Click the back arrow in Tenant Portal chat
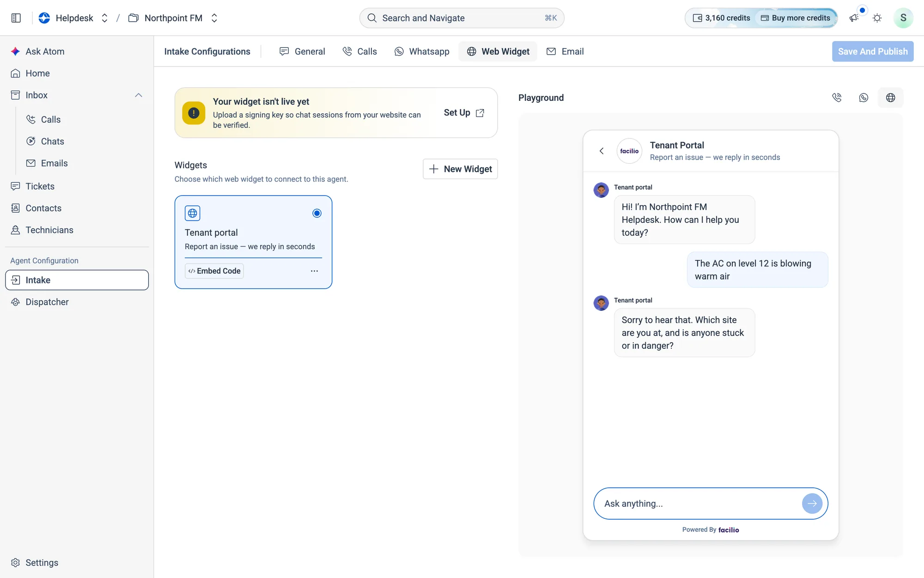This screenshot has width=924, height=578. coord(602,151)
